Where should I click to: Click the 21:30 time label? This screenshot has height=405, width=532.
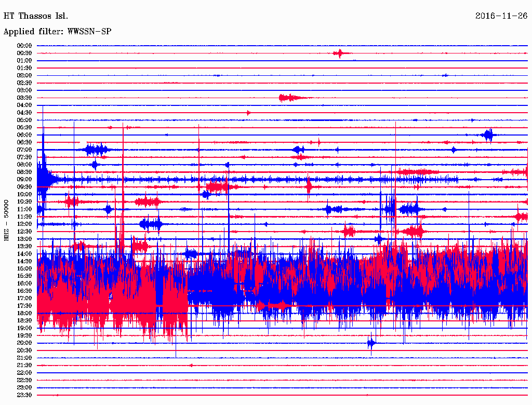tap(24, 366)
